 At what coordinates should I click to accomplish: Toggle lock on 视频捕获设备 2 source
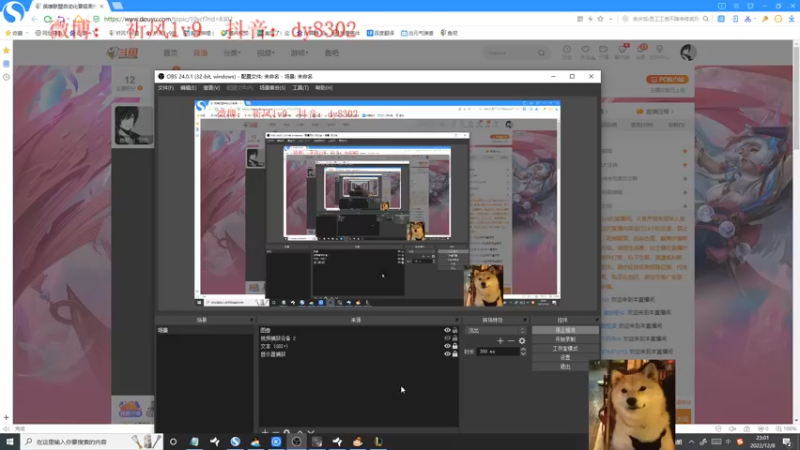pos(455,338)
